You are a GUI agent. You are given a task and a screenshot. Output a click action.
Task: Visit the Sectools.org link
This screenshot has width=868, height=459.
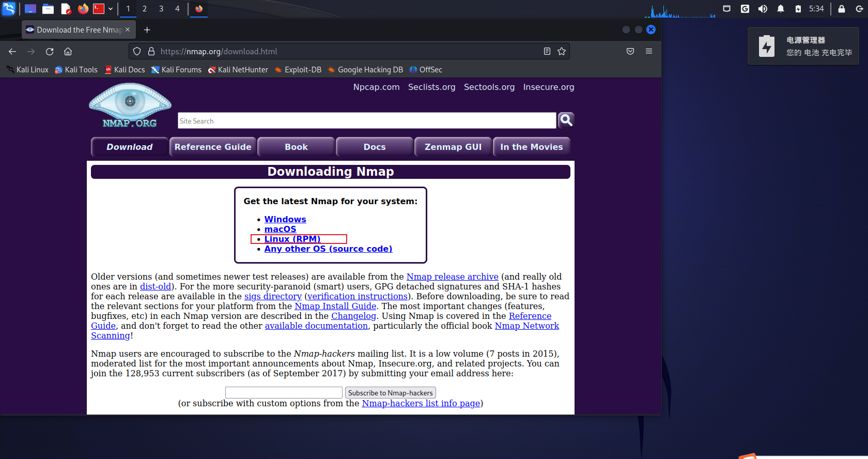(489, 87)
